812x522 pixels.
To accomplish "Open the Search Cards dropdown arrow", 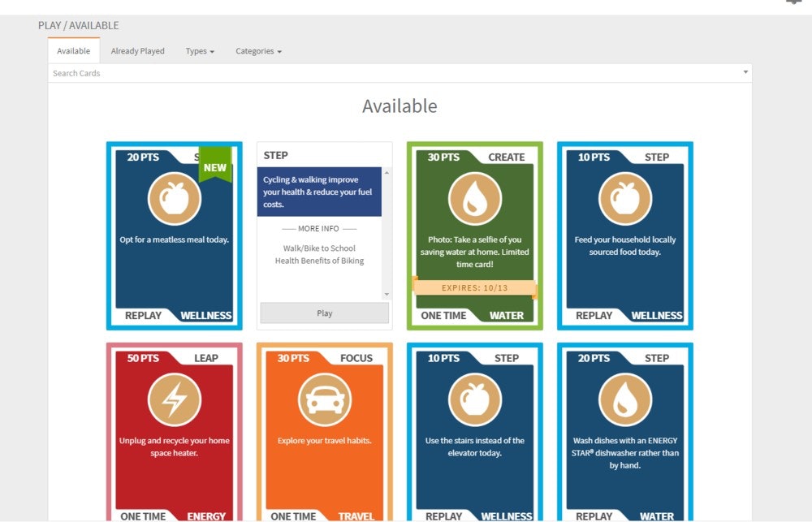I will pos(745,73).
